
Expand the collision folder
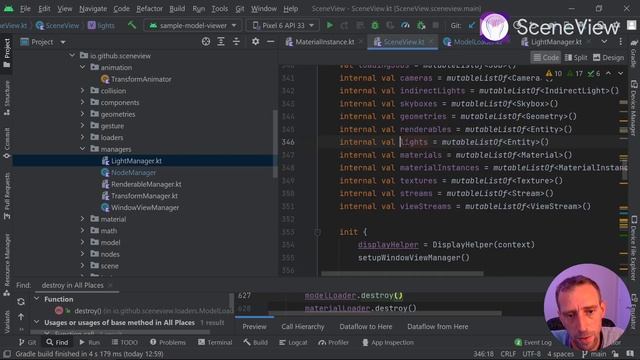tap(83, 91)
